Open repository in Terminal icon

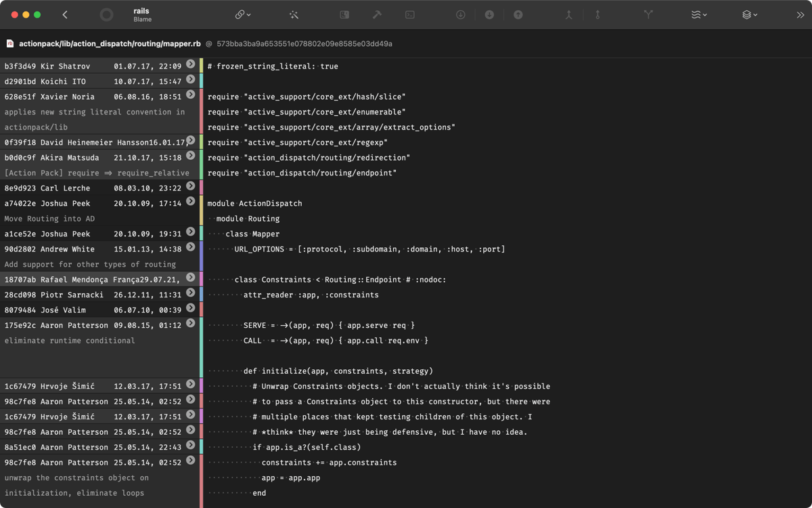409,15
